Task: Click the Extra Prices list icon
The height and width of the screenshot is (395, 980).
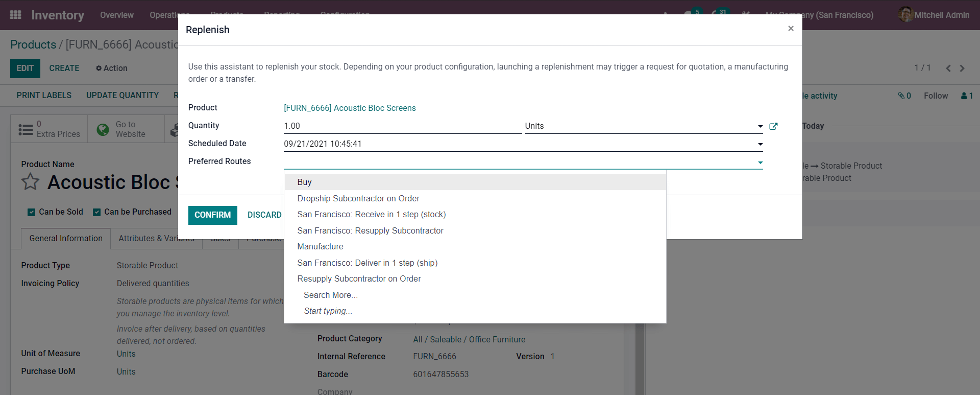Action: click(x=26, y=129)
